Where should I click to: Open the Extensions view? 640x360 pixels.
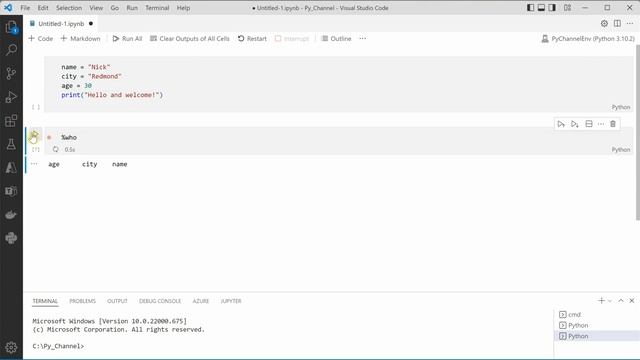11,121
